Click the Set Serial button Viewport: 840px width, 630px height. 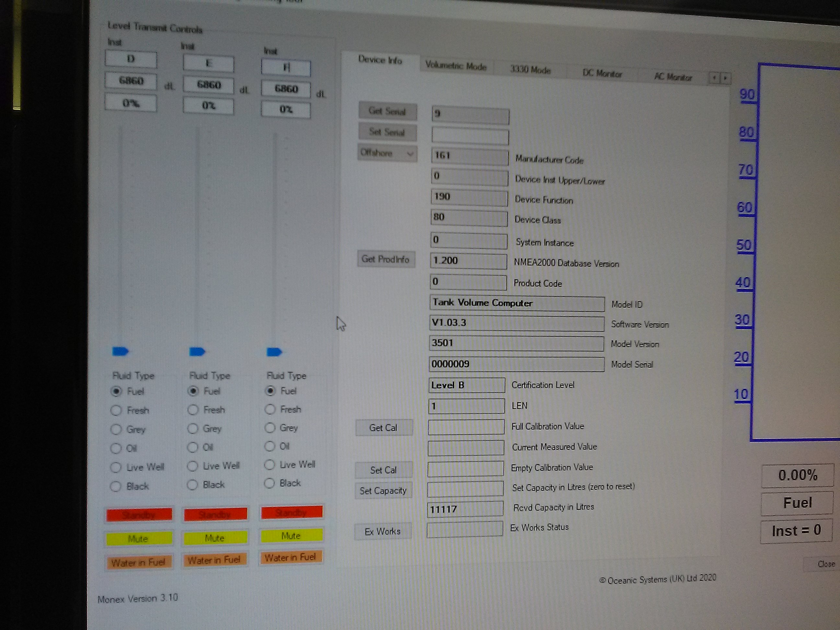click(387, 132)
